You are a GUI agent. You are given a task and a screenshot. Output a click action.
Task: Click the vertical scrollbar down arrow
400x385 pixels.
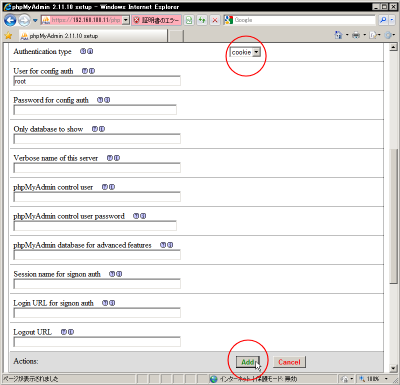tap(393, 368)
